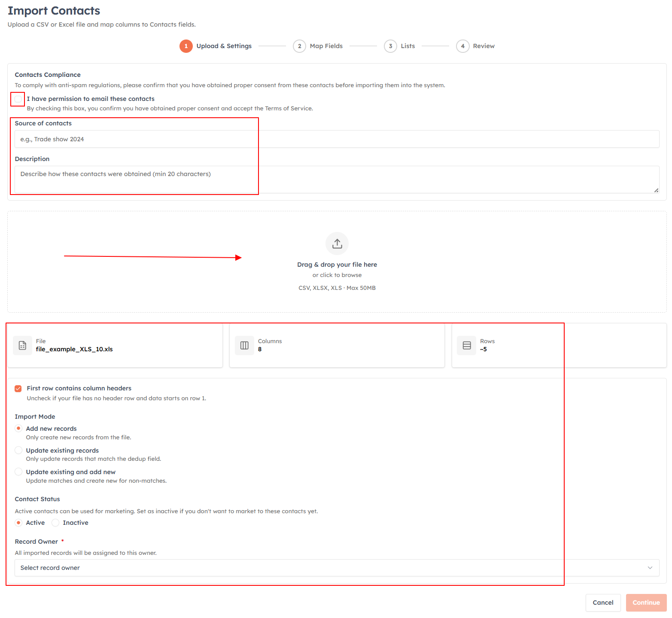The image size is (672, 618).
Task: Click 'Drag & drop your file here' text
Action: (337, 265)
